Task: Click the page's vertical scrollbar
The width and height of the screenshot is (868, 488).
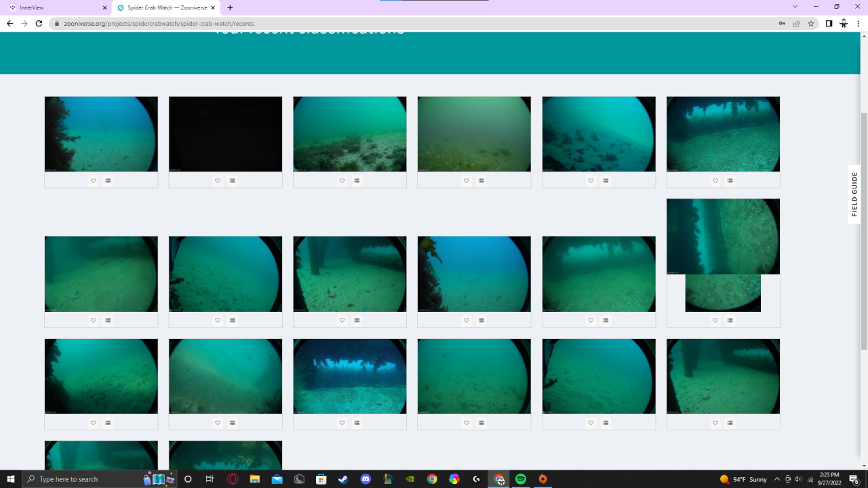Action: tap(863, 230)
